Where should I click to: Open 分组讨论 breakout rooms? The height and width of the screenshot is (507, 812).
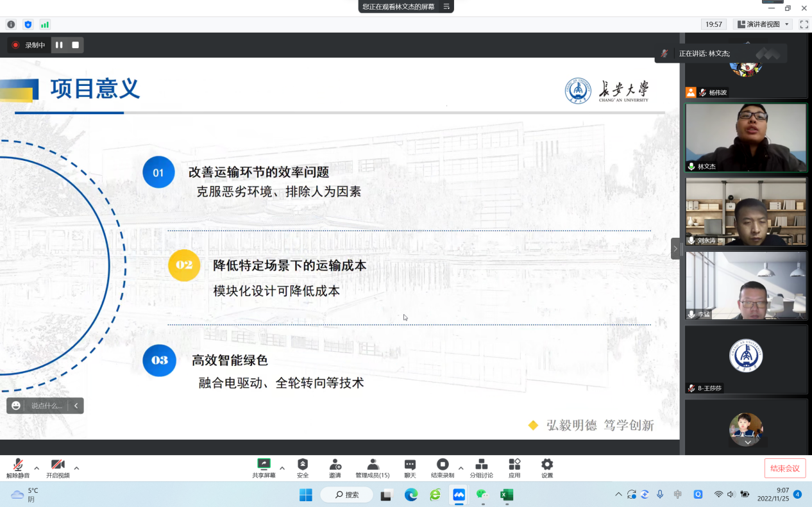tap(481, 465)
